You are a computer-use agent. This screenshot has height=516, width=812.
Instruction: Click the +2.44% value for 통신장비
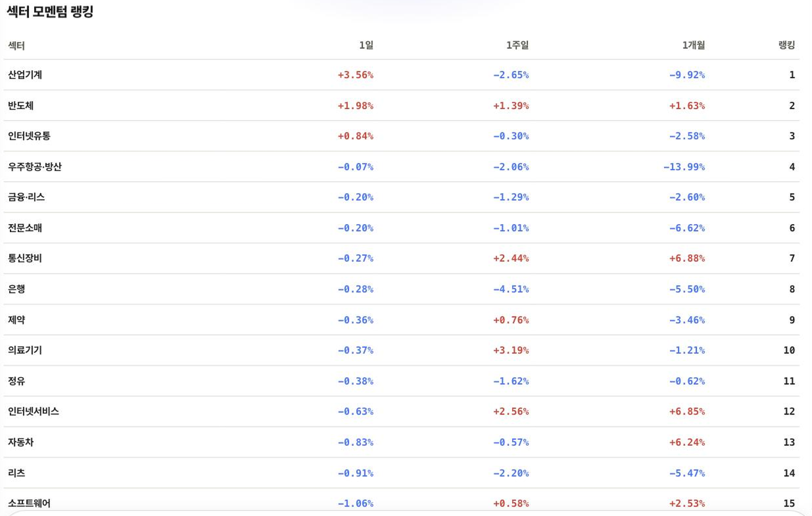tap(511, 258)
